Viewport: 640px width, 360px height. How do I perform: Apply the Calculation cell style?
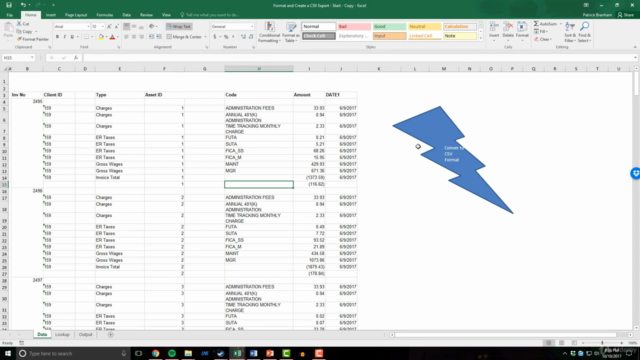click(x=460, y=27)
